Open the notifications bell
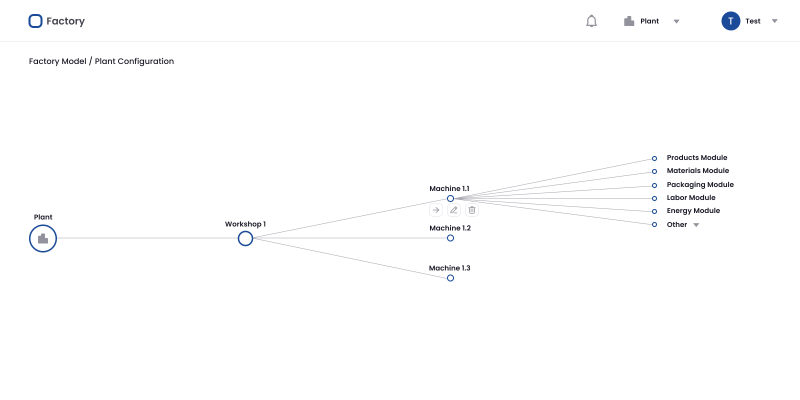This screenshot has width=800, height=400. (x=591, y=21)
